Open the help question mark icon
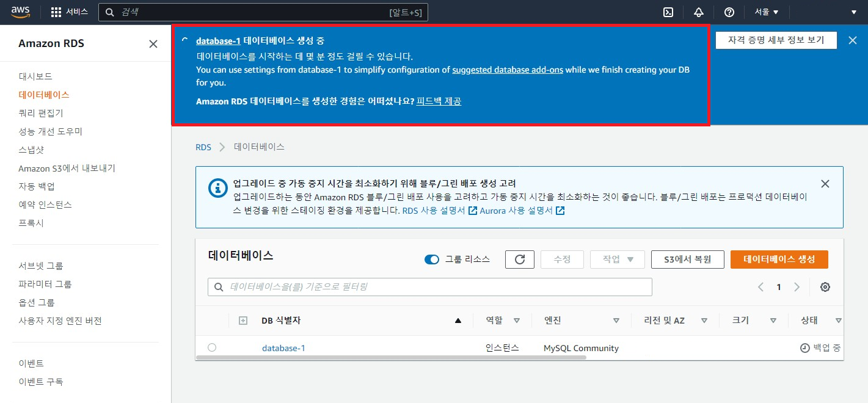This screenshot has width=868, height=403. (729, 12)
